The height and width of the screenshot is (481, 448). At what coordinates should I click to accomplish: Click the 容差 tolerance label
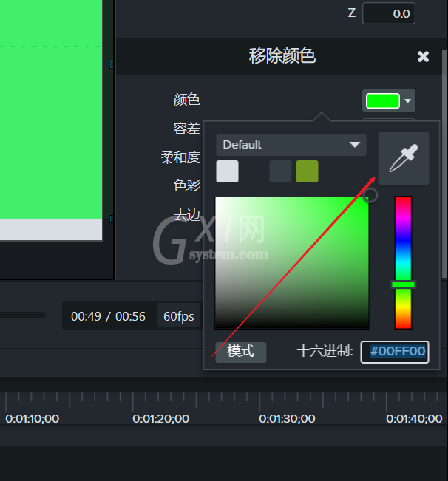[x=187, y=129]
